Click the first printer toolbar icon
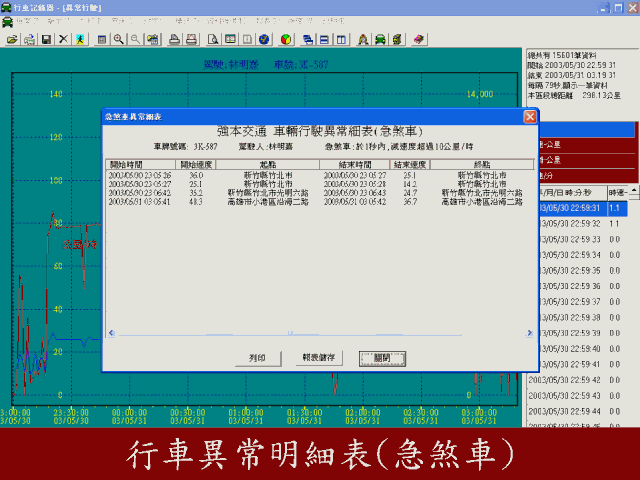The image size is (640, 480). [x=175, y=39]
